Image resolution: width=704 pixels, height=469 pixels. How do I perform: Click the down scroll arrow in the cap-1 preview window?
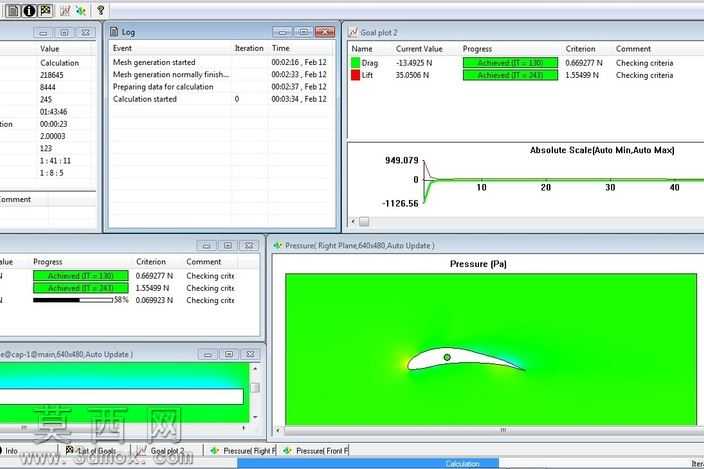pos(255,417)
